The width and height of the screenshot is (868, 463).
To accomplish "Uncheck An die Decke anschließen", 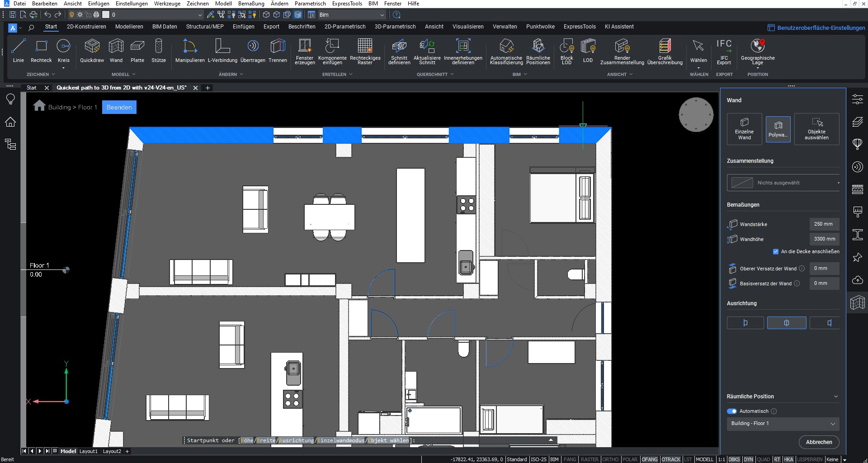I will coord(776,251).
